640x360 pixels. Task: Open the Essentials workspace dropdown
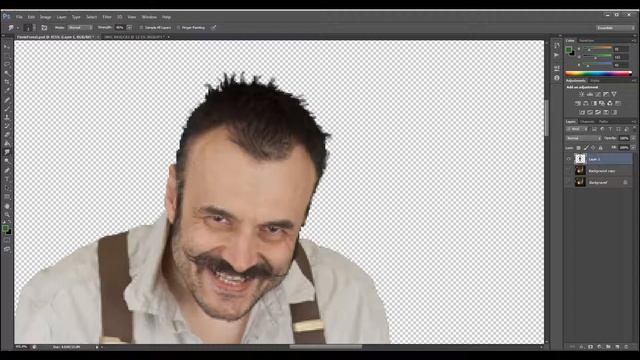point(615,28)
